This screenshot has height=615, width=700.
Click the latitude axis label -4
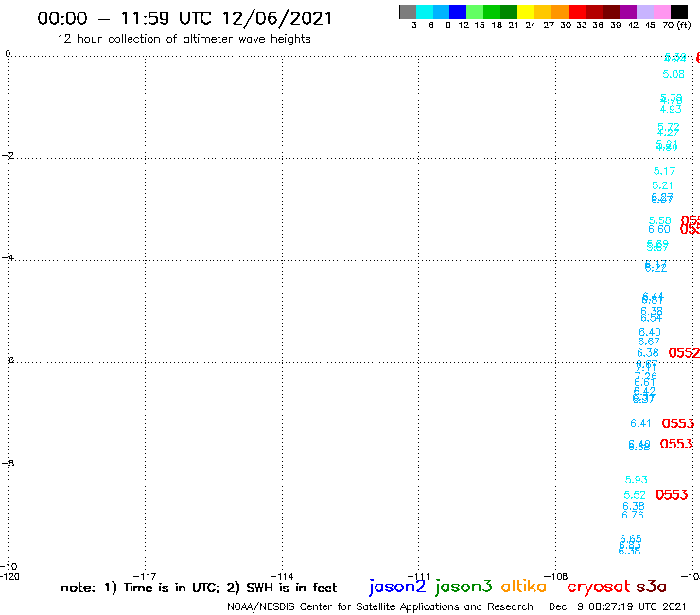(x=8, y=257)
